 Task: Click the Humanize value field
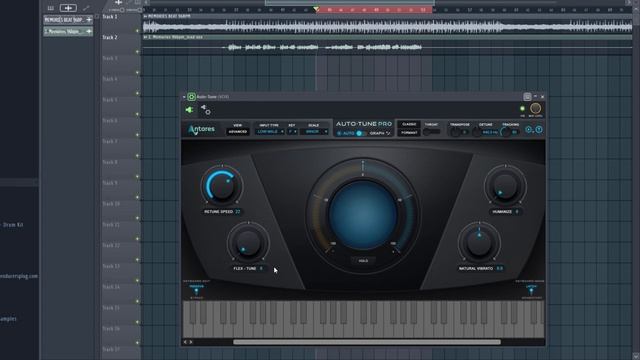click(517, 212)
